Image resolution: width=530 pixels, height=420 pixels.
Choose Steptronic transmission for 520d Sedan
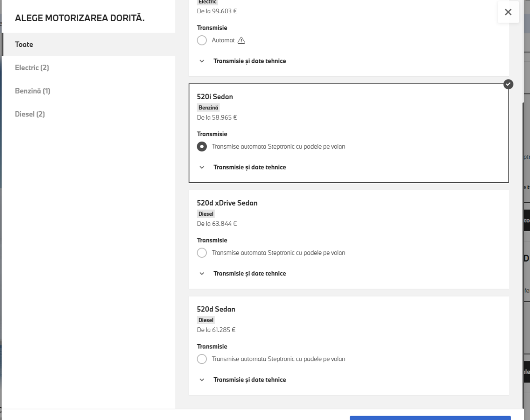click(x=202, y=359)
